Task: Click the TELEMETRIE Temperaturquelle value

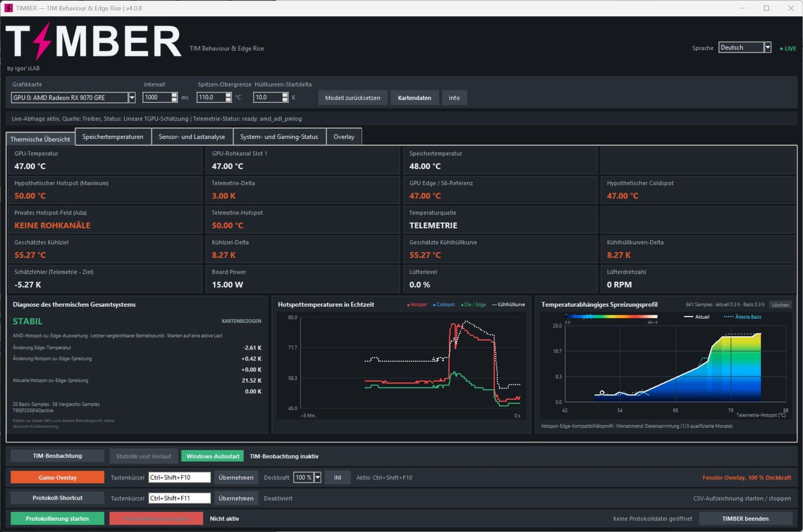Action: [433, 225]
